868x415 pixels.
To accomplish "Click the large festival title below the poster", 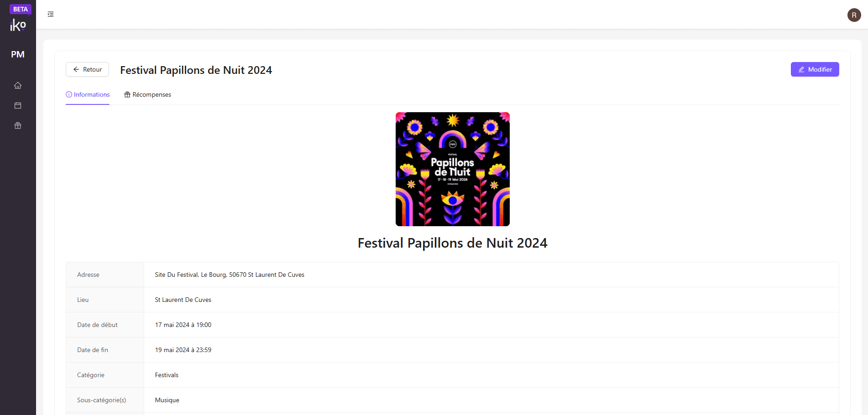I will click(452, 243).
